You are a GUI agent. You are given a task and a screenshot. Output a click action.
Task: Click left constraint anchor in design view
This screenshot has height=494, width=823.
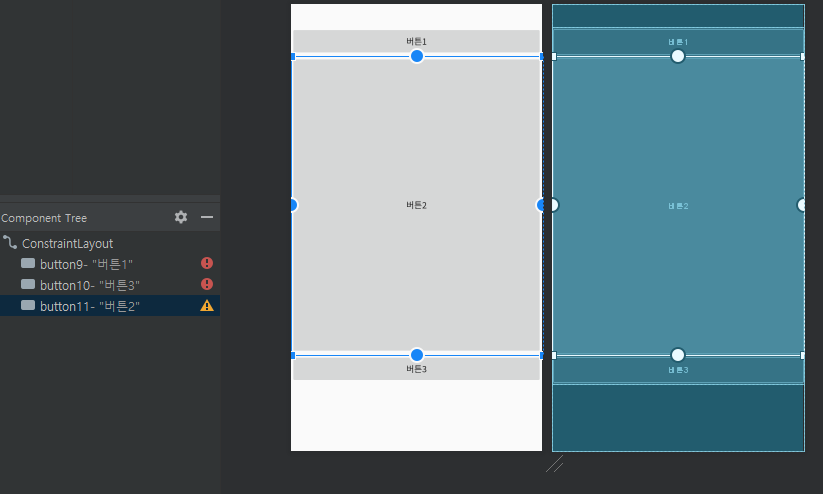[293, 205]
